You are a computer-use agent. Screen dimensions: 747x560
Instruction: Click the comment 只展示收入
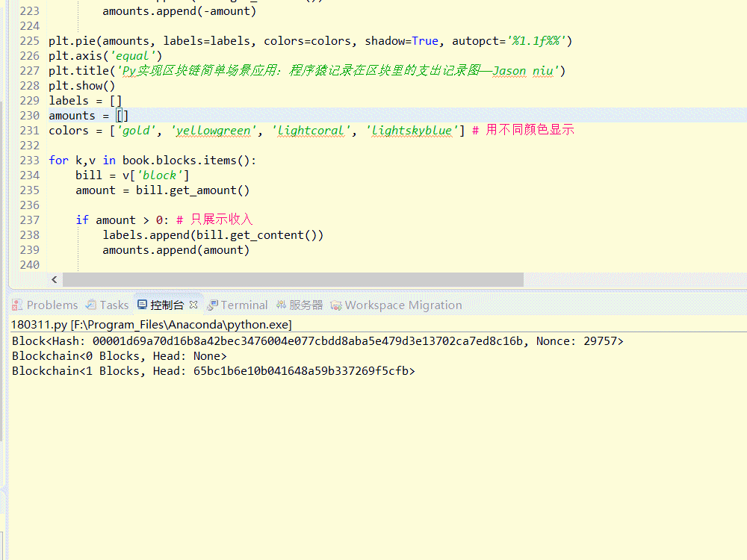(x=214, y=220)
